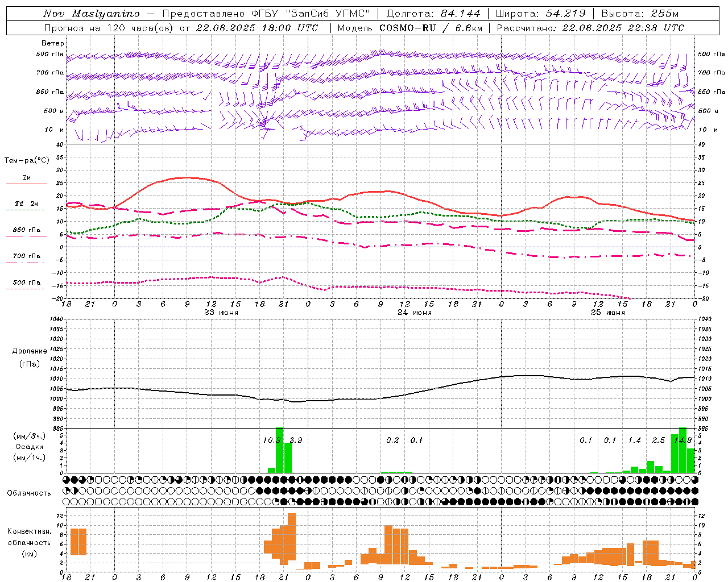Click the 'Давление' pressure panel label

(30, 351)
